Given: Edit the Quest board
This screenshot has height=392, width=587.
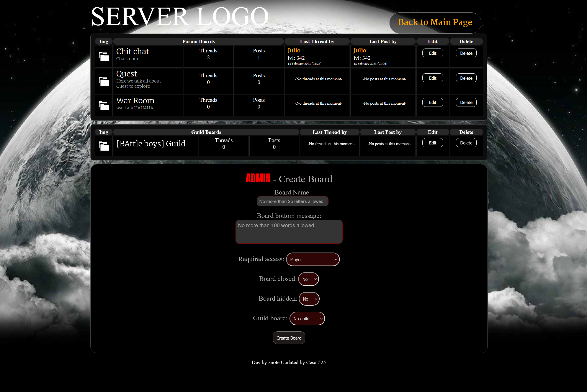Looking at the screenshot, I should [433, 78].
